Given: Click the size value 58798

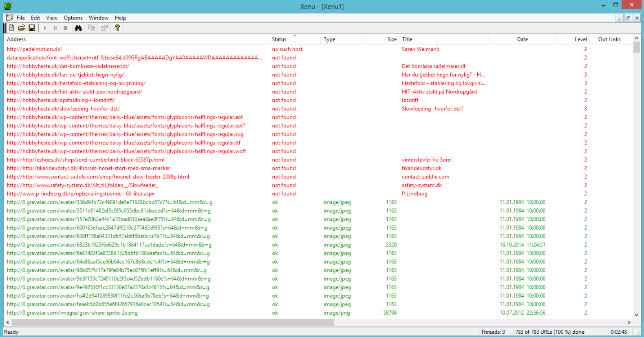Looking at the screenshot, I should pyautogui.click(x=390, y=313).
